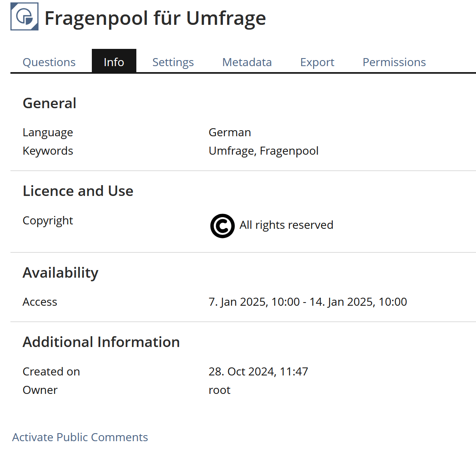This screenshot has width=476, height=462.
Task: Click Activate Public Comments link
Action: [80, 437]
